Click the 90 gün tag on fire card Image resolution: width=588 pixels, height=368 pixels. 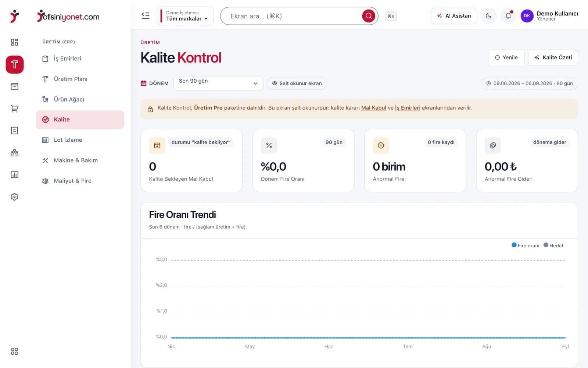tap(334, 142)
